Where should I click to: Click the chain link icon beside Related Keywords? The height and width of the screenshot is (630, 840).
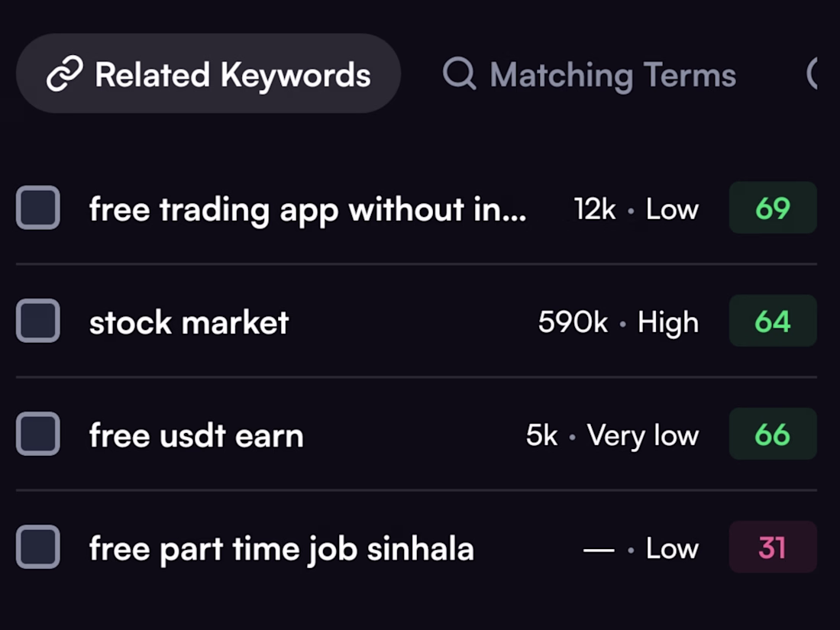tap(65, 73)
